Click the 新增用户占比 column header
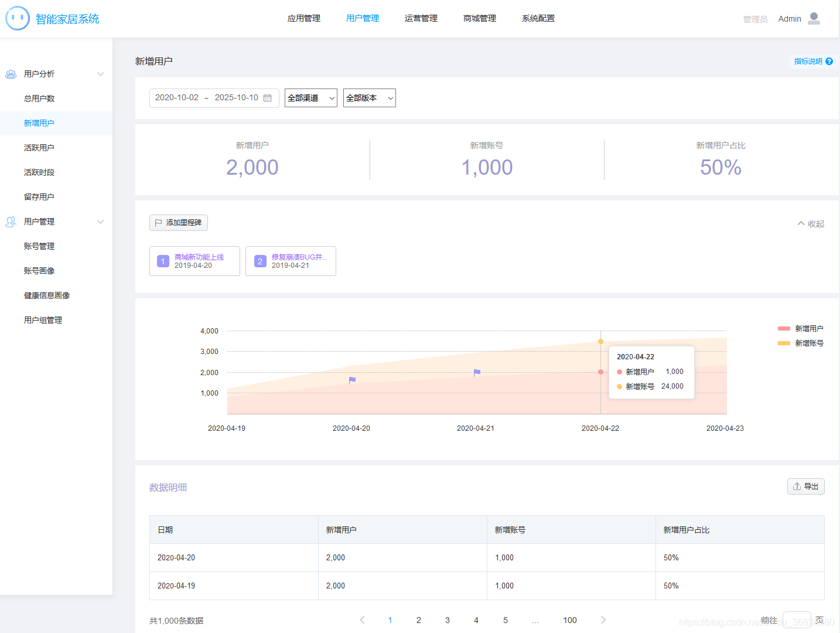Viewport: 840px width, 633px height. 740,530
